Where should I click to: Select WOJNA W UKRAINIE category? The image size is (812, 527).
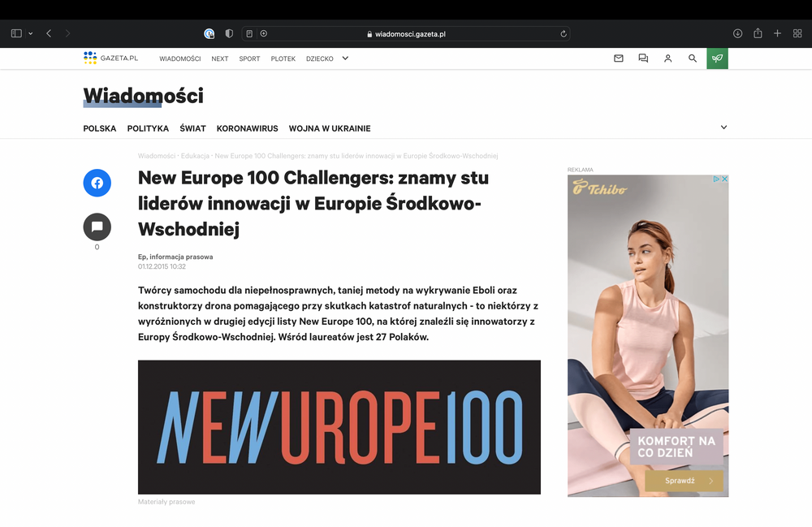[x=330, y=128]
